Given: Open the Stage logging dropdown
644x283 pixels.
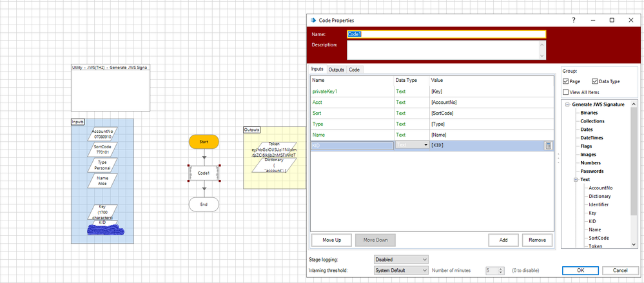Looking at the screenshot, I should (x=400, y=259).
